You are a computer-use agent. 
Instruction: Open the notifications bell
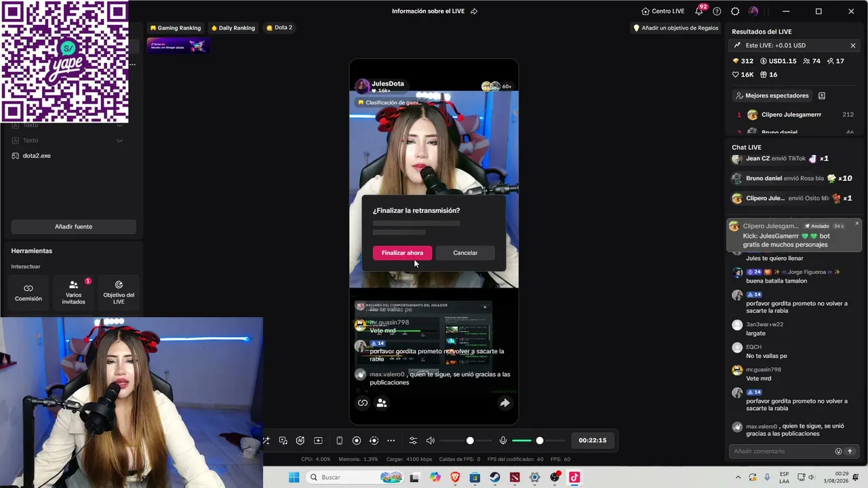699,12
